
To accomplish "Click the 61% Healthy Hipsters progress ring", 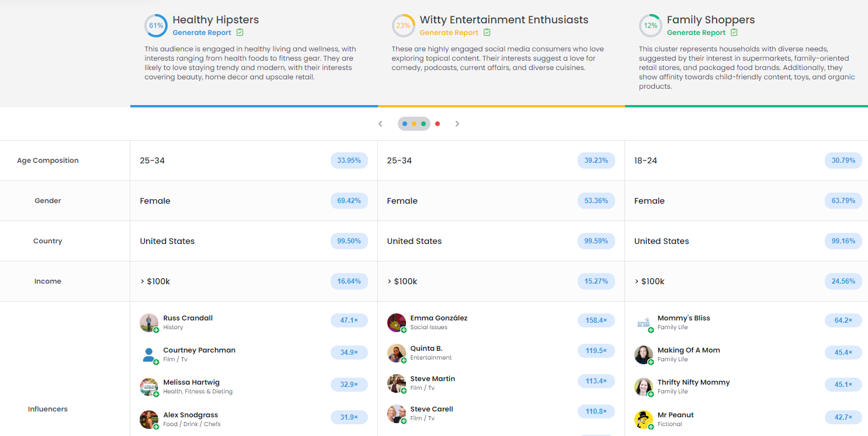I will (x=156, y=26).
